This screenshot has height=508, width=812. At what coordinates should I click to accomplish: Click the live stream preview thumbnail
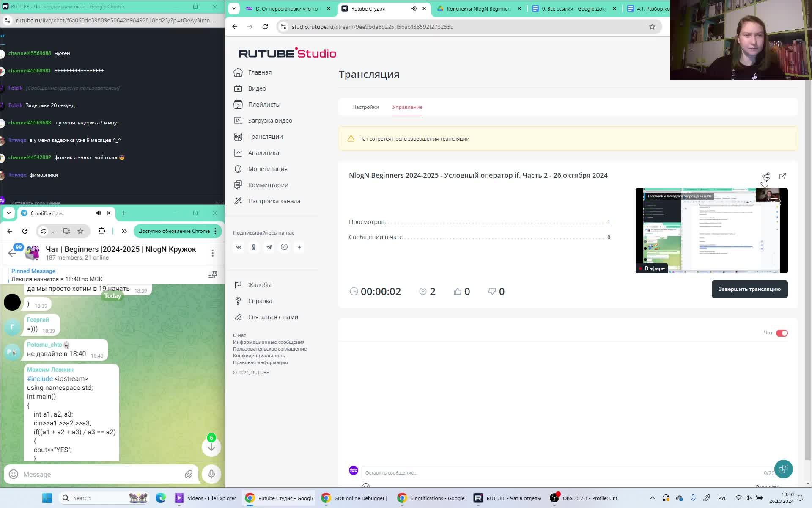point(711,231)
